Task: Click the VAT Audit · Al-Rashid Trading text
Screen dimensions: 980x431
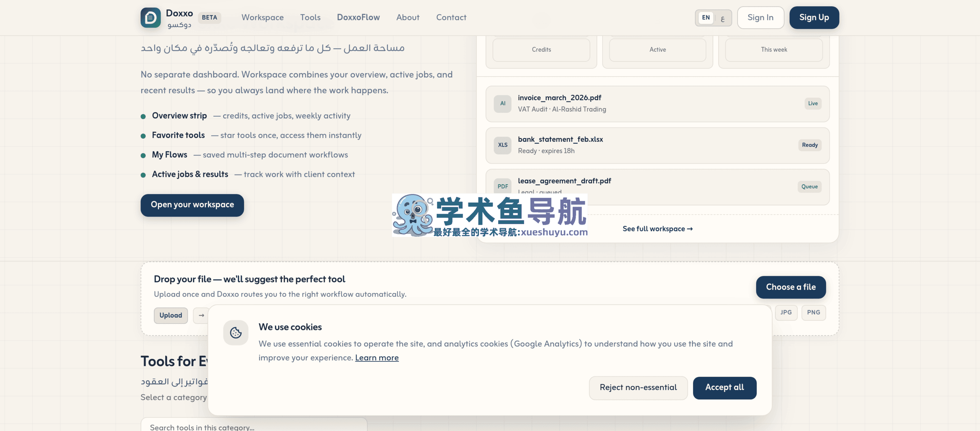Action: [x=562, y=110]
